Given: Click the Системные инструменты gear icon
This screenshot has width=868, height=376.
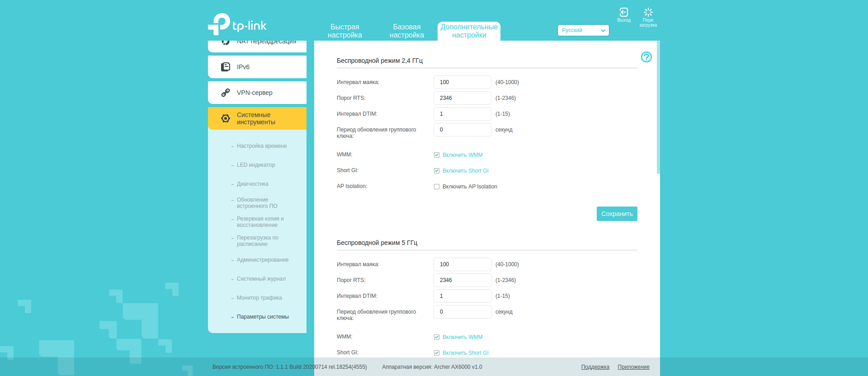Looking at the screenshot, I should (225, 118).
